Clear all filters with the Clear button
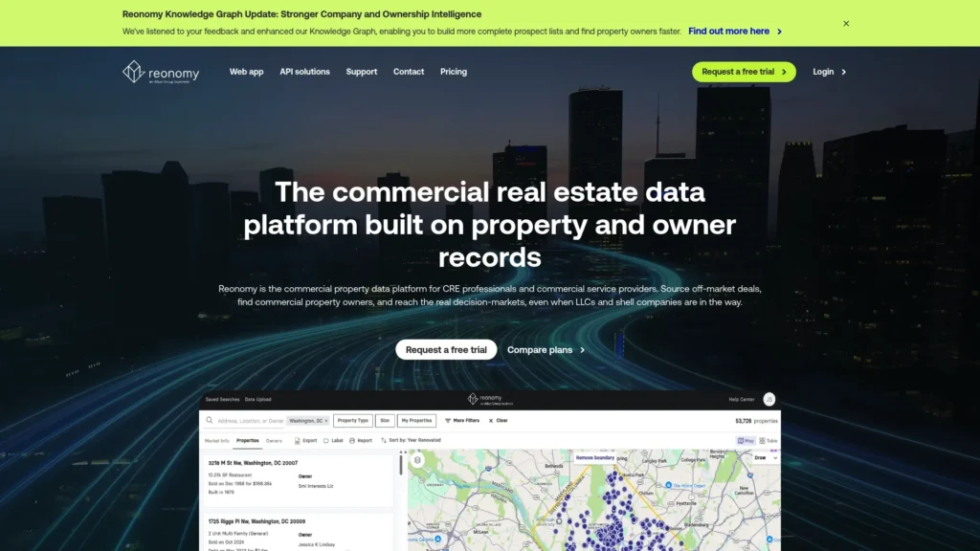Viewport: 980px width, 551px height. click(x=498, y=421)
